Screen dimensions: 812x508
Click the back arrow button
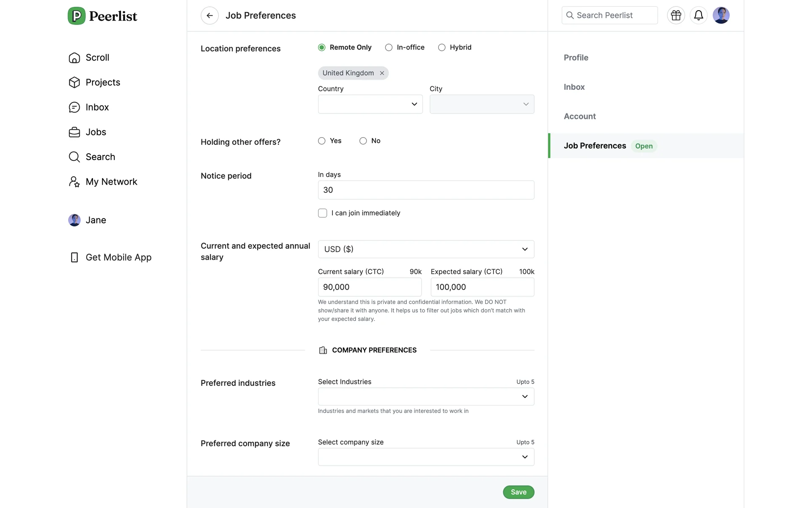click(x=209, y=16)
